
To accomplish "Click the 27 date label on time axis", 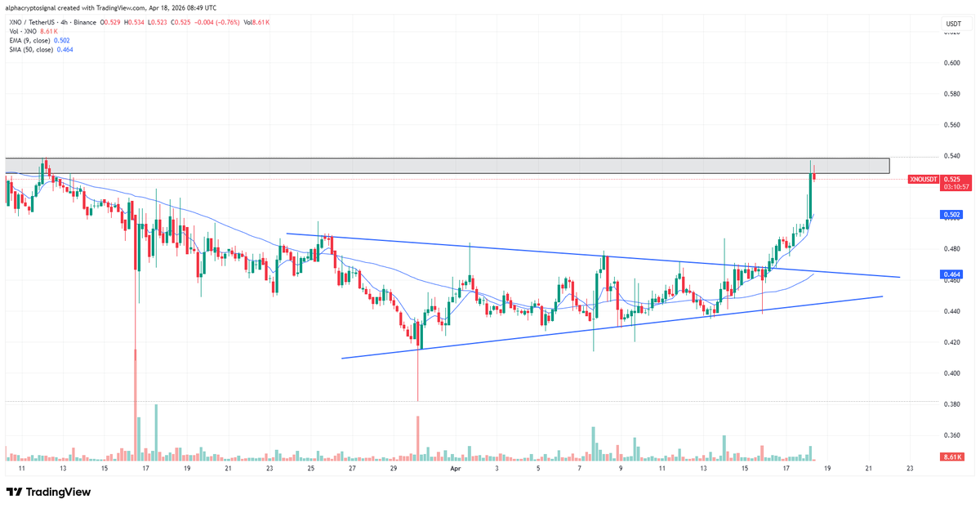I will coord(351,470).
